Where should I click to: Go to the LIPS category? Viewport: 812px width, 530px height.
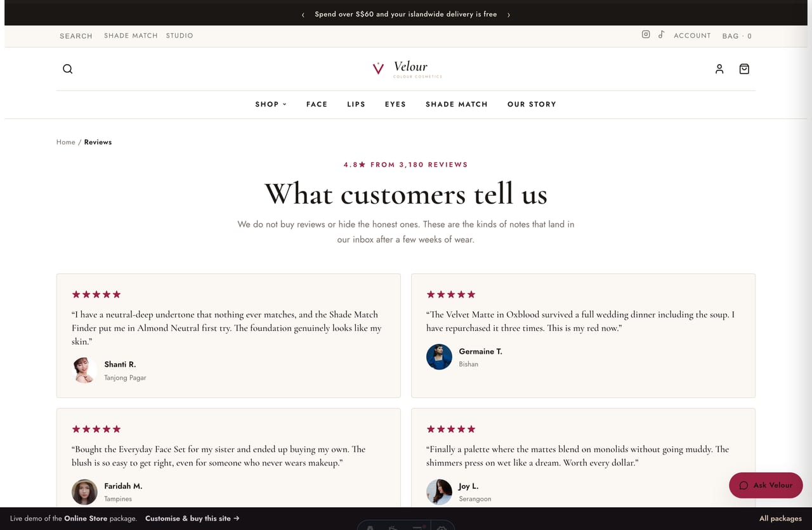[356, 104]
